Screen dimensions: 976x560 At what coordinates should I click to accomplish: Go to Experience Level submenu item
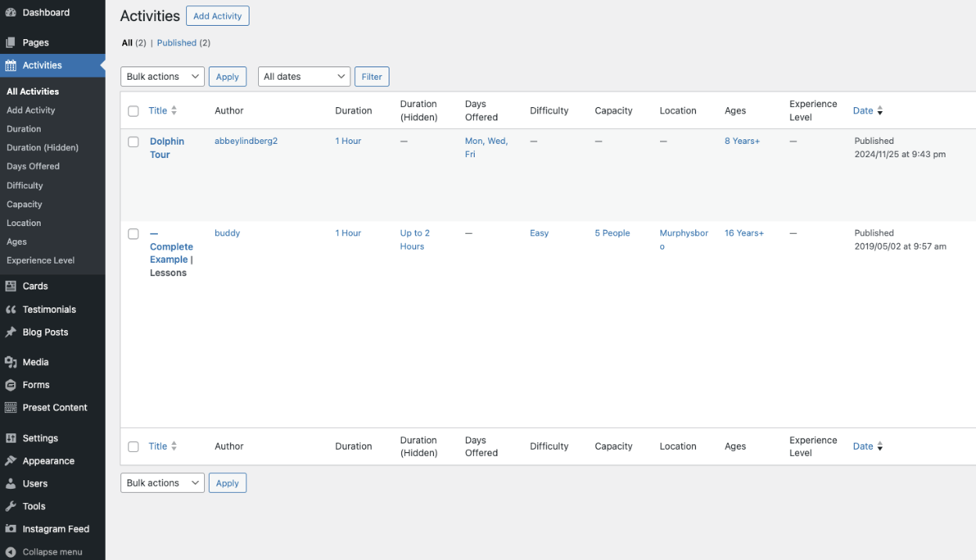coord(41,260)
